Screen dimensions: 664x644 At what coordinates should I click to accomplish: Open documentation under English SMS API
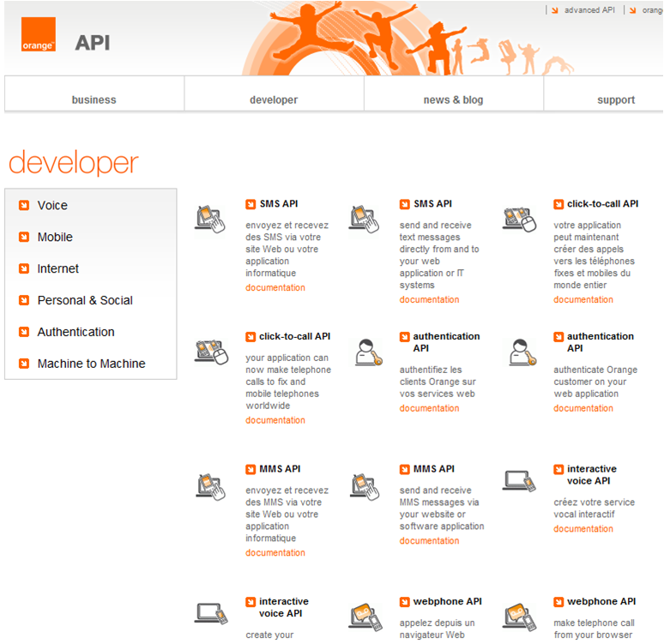[x=430, y=300]
